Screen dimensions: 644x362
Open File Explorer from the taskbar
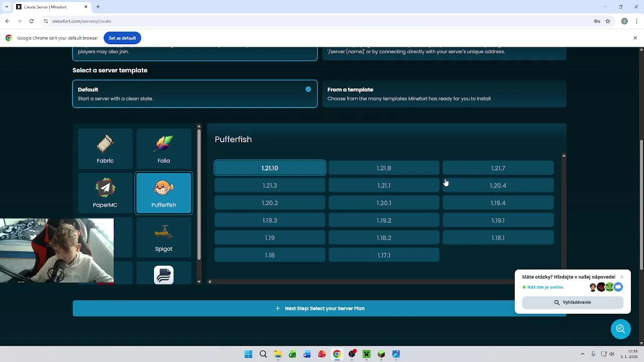click(278, 354)
